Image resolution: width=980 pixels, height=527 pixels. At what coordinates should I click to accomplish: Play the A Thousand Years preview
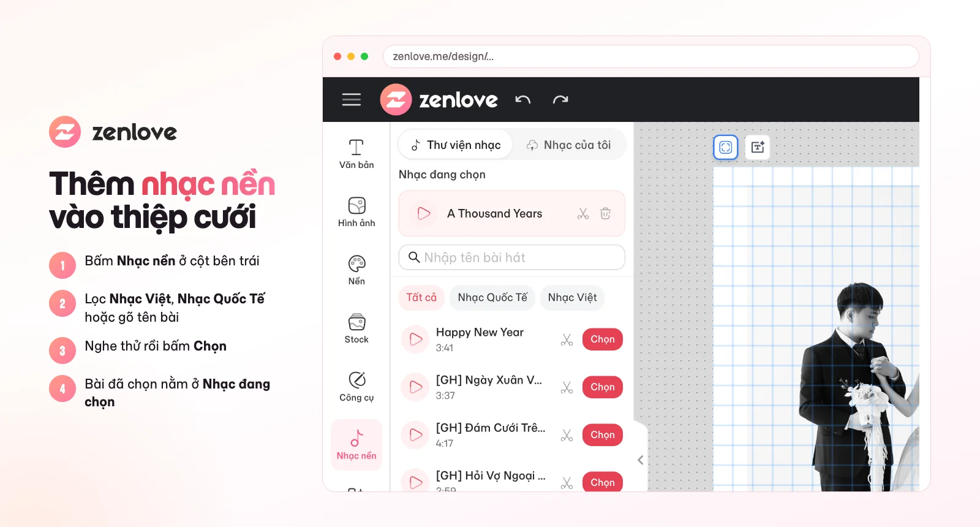(x=423, y=213)
